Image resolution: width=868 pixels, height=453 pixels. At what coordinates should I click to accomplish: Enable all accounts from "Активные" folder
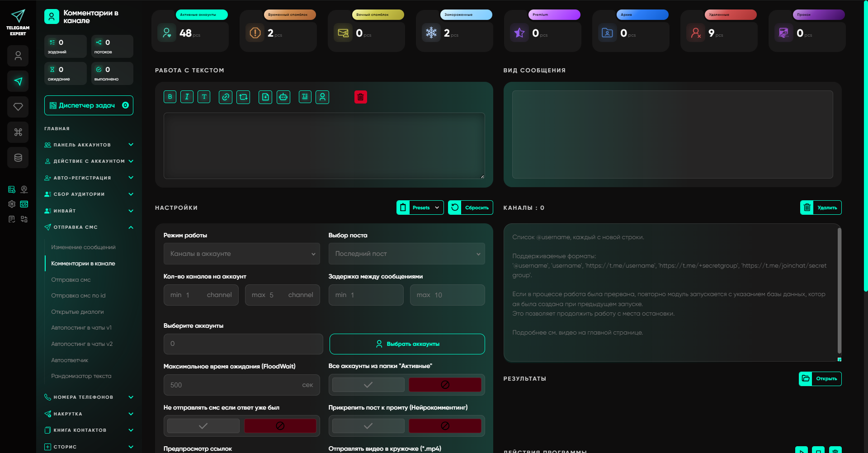tap(368, 385)
